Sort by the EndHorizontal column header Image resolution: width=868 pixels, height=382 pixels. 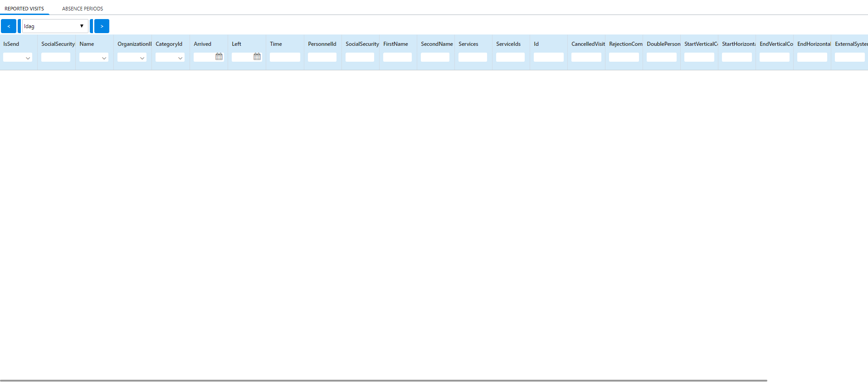tap(814, 44)
